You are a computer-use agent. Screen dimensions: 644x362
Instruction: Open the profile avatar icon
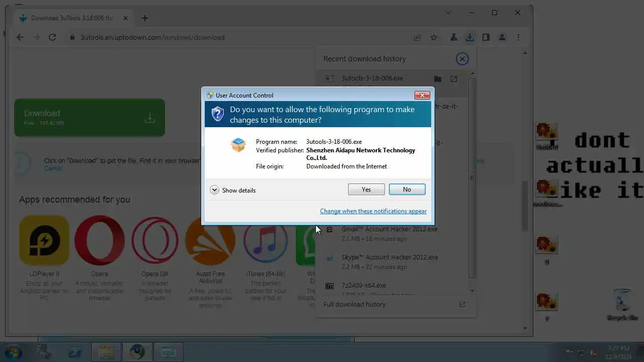point(502,37)
